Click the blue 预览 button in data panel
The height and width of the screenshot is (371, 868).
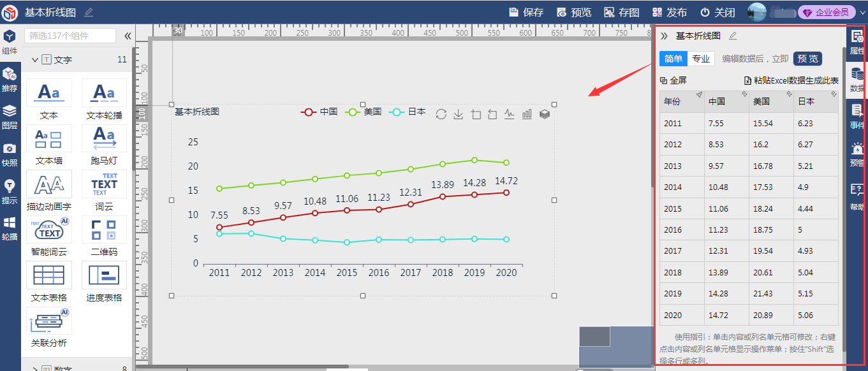(x=807, y=59)
